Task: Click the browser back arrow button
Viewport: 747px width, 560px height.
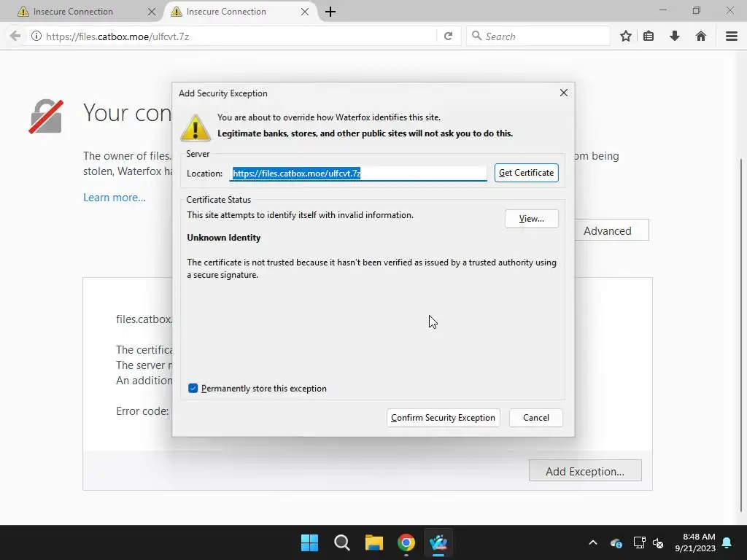Action: point(15,36)
